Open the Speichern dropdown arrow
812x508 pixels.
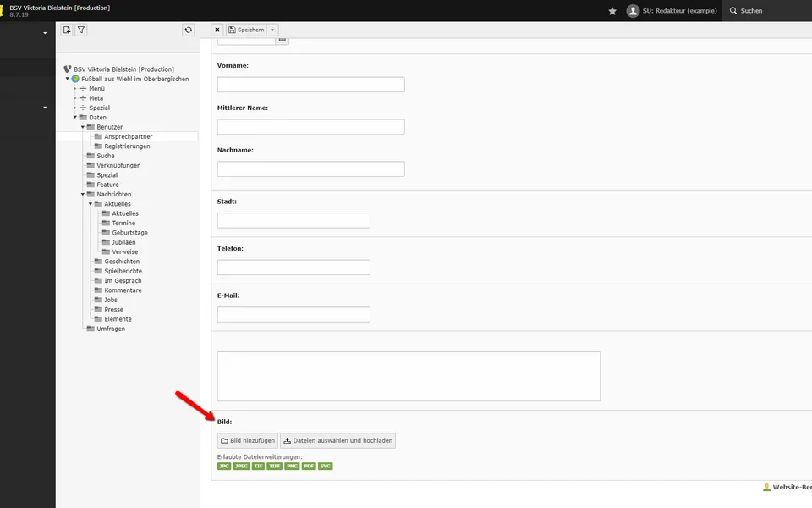tap(272, 30)
